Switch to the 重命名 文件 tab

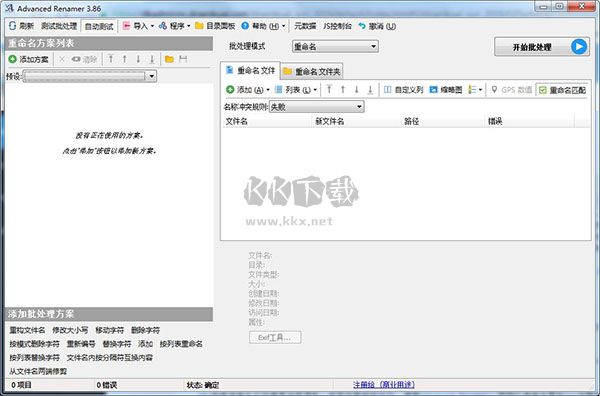click(251, 70)
